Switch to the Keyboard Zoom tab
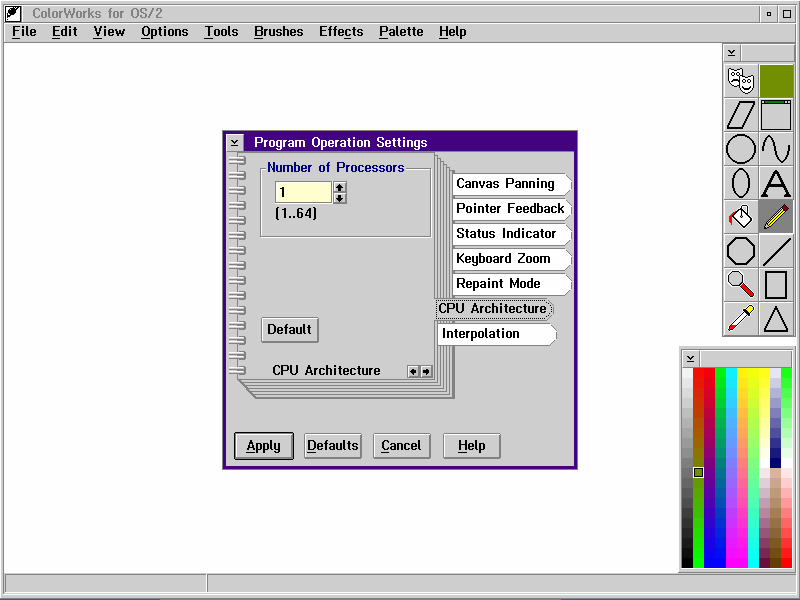 (511, 259)
